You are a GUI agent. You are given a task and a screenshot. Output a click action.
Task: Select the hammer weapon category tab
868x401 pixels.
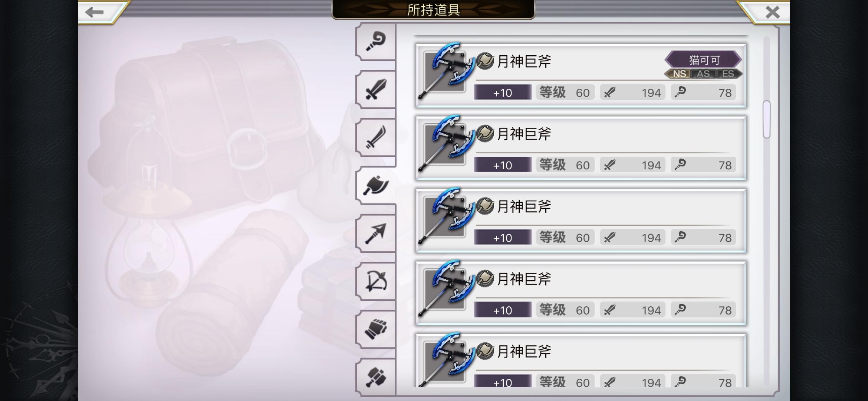click(375, 377)
